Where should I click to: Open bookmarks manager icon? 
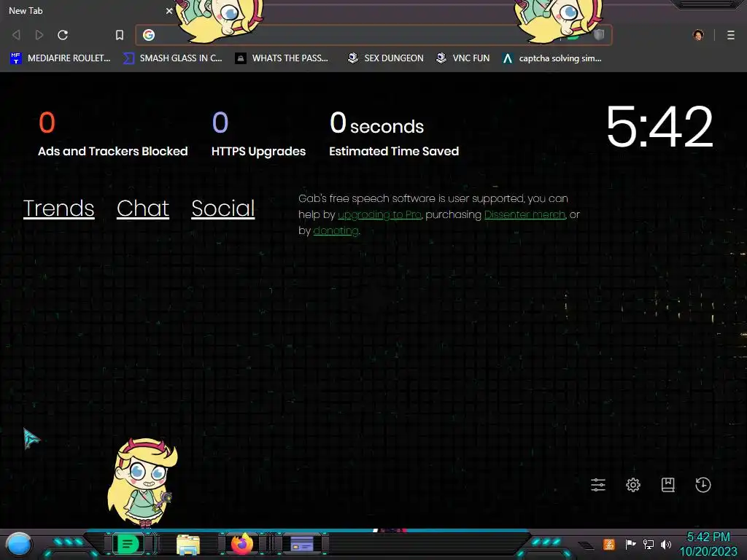[668, 485]
